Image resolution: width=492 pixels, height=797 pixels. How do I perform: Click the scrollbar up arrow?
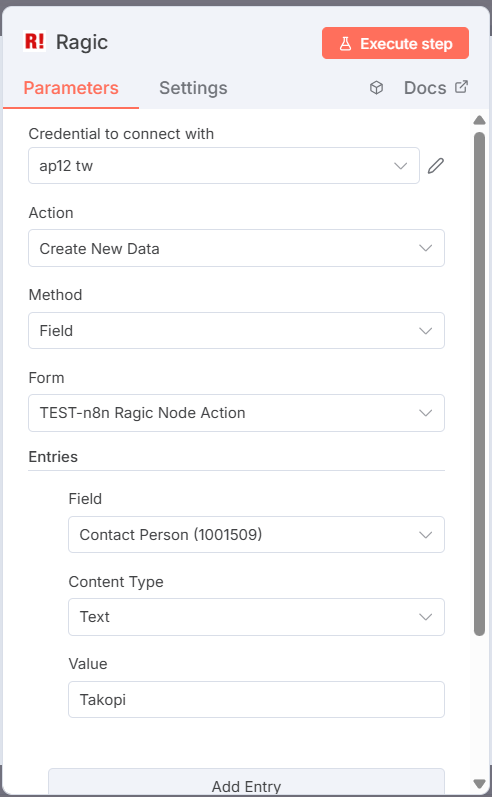tap(479, 120)
